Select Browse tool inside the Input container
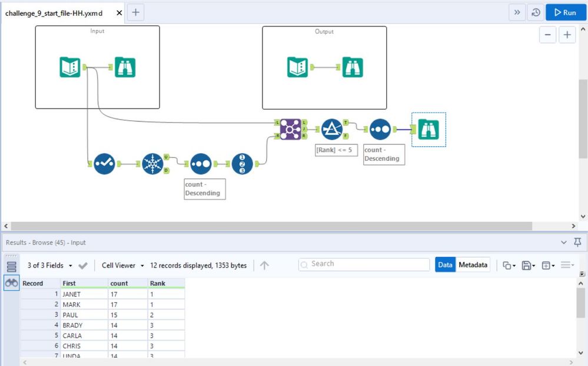The height and width of the screenshot is (366, 588). tap(125, 67)
